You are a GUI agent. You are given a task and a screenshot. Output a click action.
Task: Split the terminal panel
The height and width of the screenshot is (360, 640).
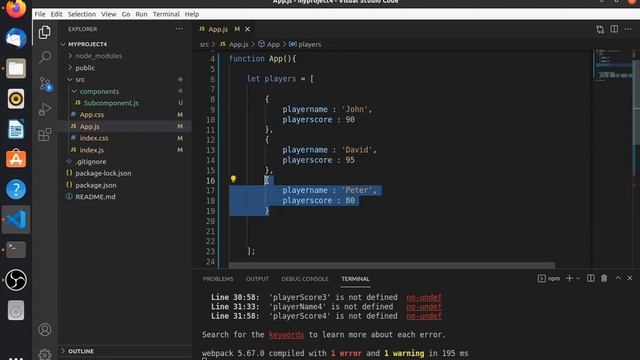(591, 278)
